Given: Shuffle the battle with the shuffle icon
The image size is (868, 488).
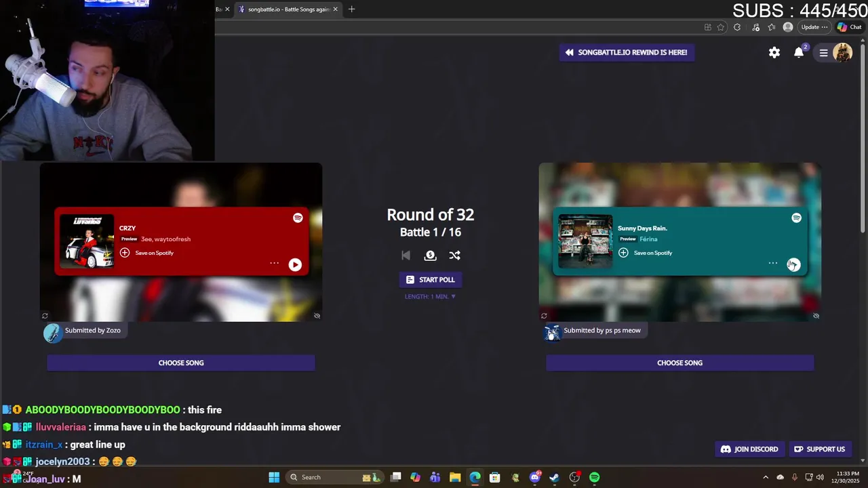Looking at the screenshot, I should coord(454,256).
